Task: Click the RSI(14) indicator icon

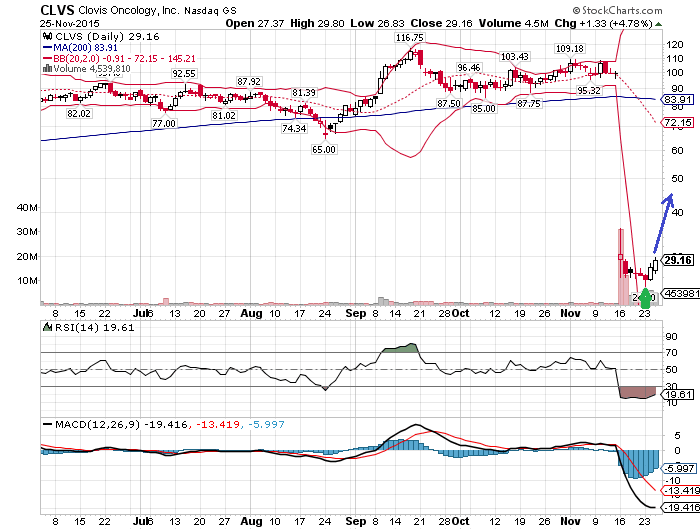Action: pos(47,327)
